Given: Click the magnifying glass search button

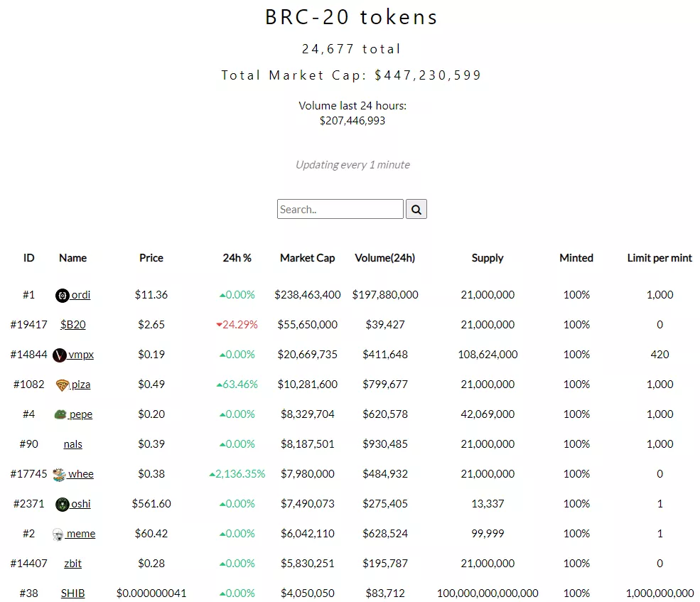Looking at the screenshot, I should [x=416, y=210].
